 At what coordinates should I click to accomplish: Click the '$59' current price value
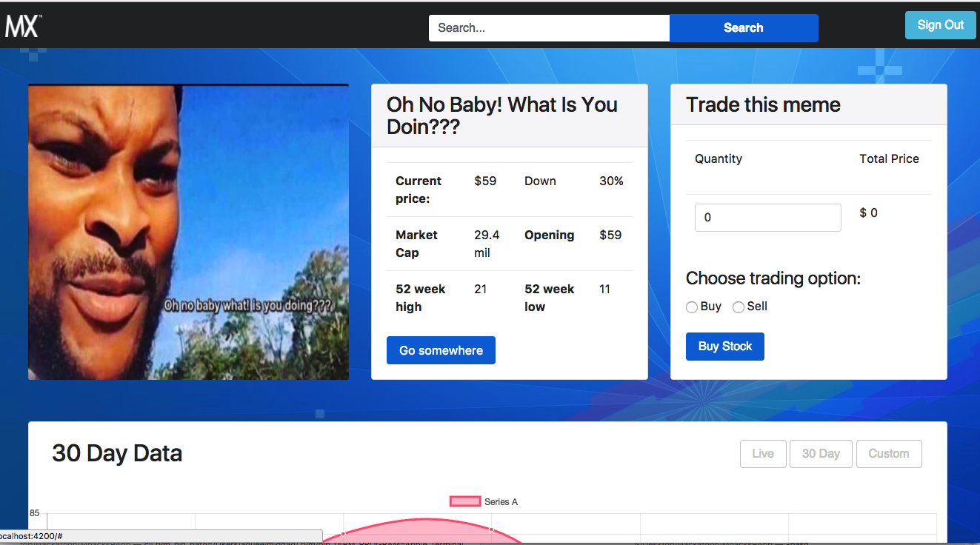485,181
